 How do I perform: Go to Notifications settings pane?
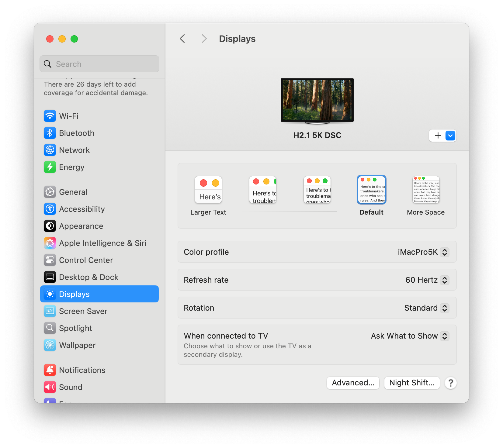point(99,370)
